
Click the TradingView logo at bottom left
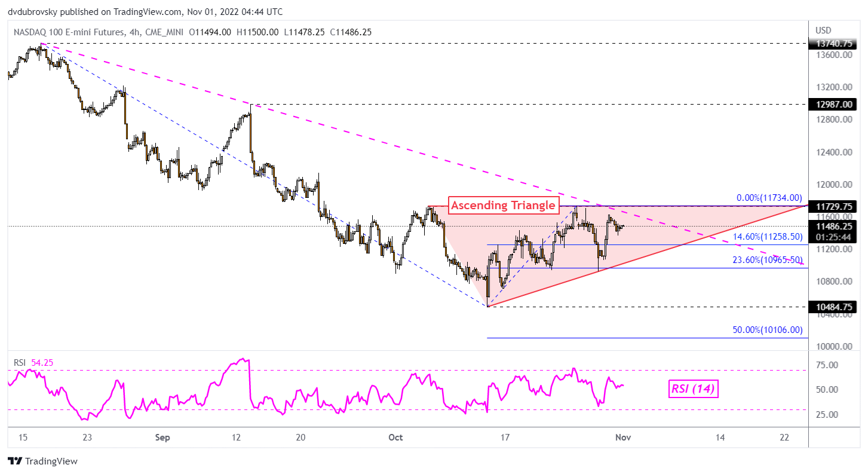click(42, 461)
